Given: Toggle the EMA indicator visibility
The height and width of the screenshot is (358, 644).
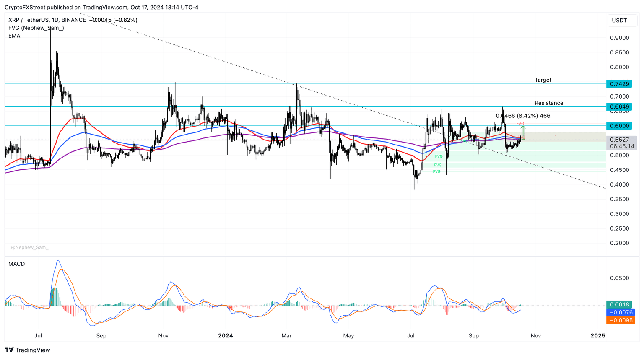Looking at the screenshot, I should pyautogui.click(x=14, y=36).
